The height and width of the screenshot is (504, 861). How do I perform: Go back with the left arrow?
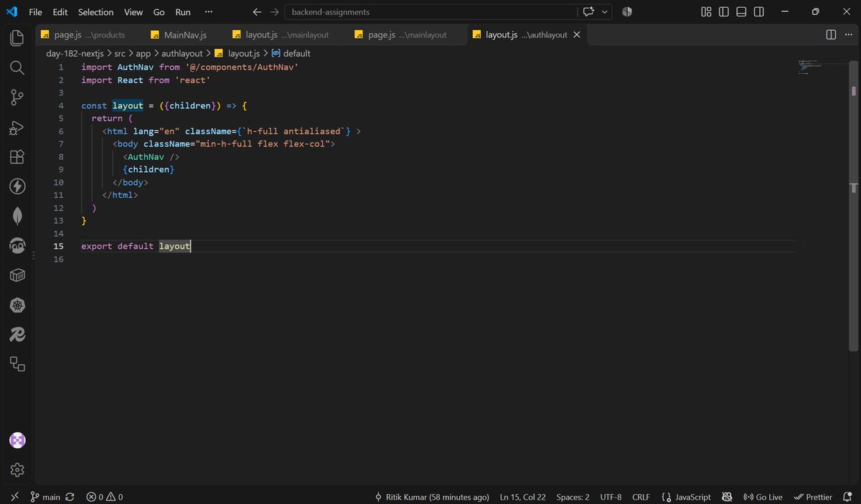pyautogui.click(x=257, y=11)
